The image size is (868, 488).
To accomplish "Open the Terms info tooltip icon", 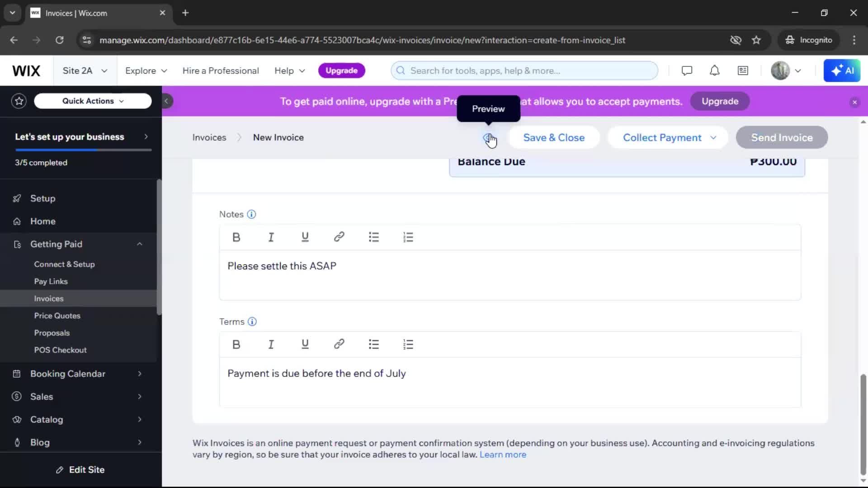I will click(252, 322).
